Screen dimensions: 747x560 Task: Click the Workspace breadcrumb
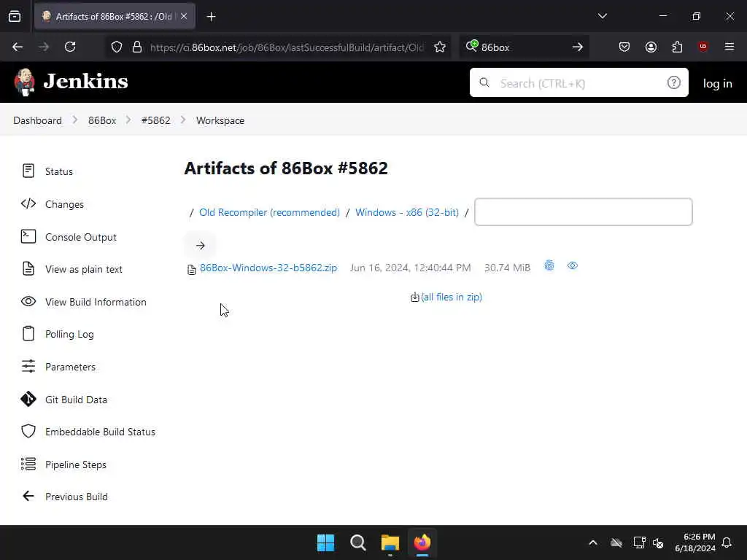point(220,120)
